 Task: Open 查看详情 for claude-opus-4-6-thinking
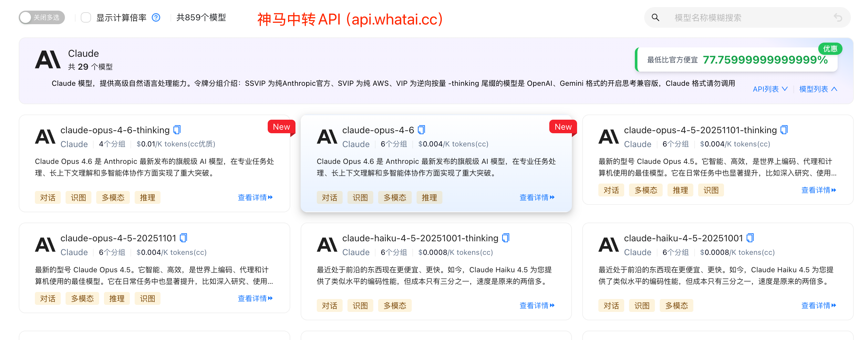click(255, 197)
